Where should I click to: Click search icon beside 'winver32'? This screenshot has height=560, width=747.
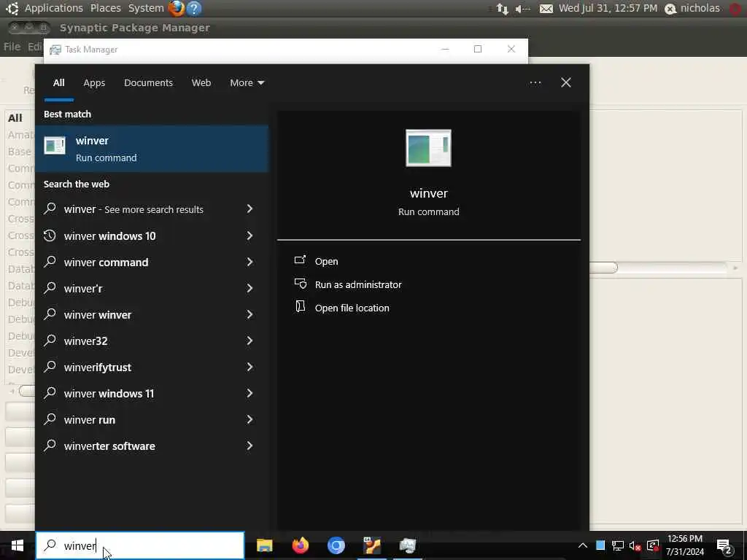(50, 340)
